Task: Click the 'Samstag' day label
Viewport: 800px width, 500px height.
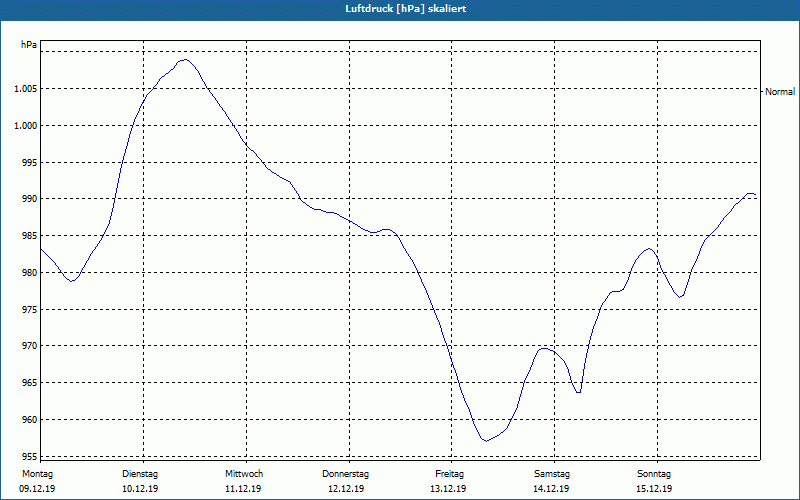Action: (552, 474)
